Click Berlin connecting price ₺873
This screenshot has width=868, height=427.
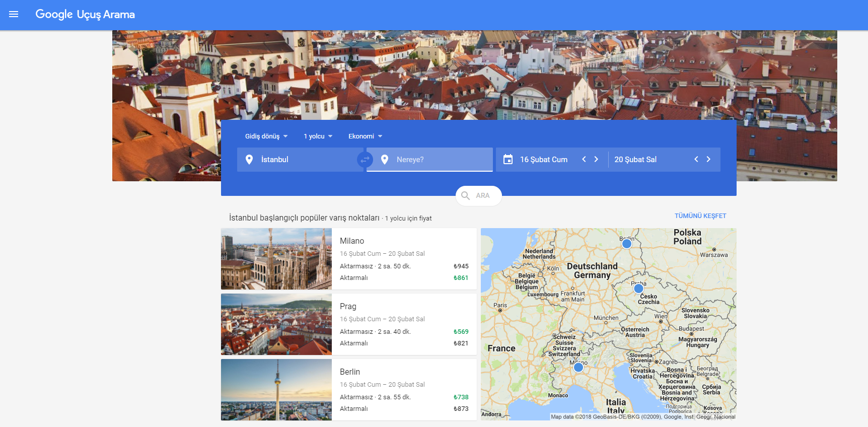coord(461,409)
